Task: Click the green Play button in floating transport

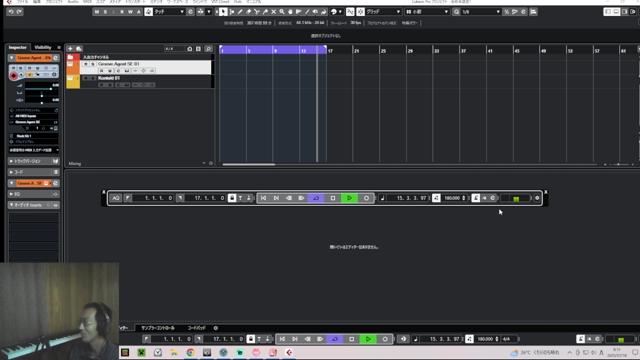Action: coord(349,198)
